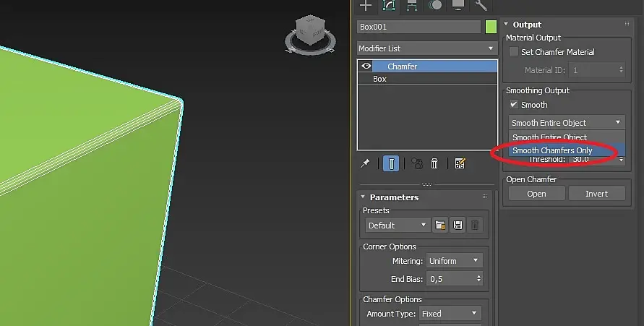Click the Open chamfer button
Screen dimensions: 644x326
(536, 194)
